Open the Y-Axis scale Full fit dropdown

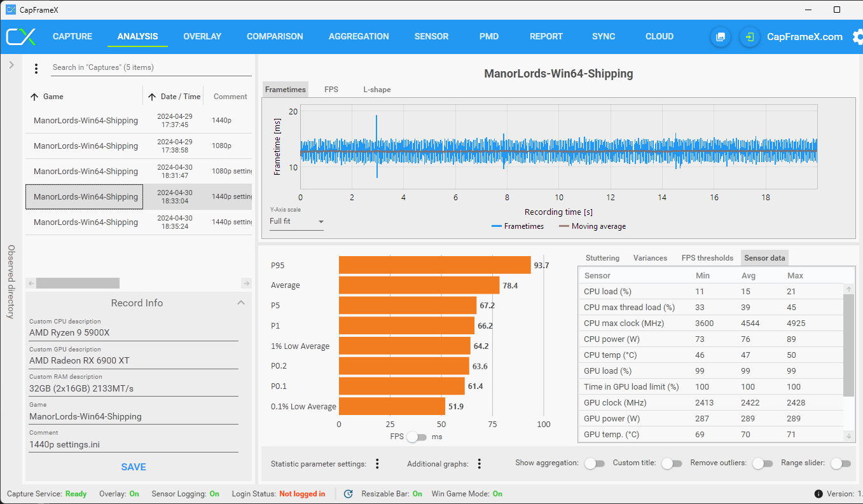click(296, 221)
